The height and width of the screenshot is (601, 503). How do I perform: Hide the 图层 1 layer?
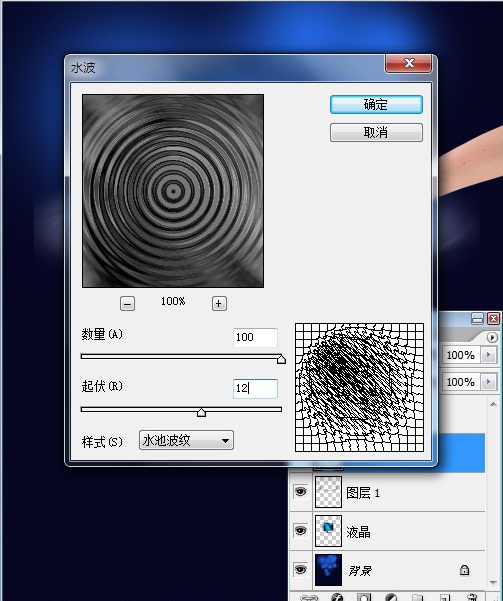click(301, 492)
